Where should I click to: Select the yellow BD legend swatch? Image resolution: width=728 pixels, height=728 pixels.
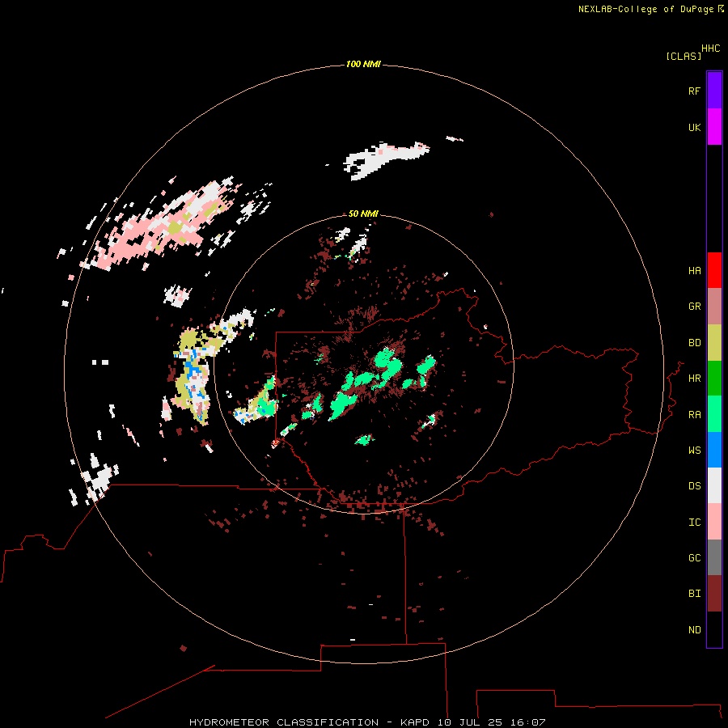point(714,343)
